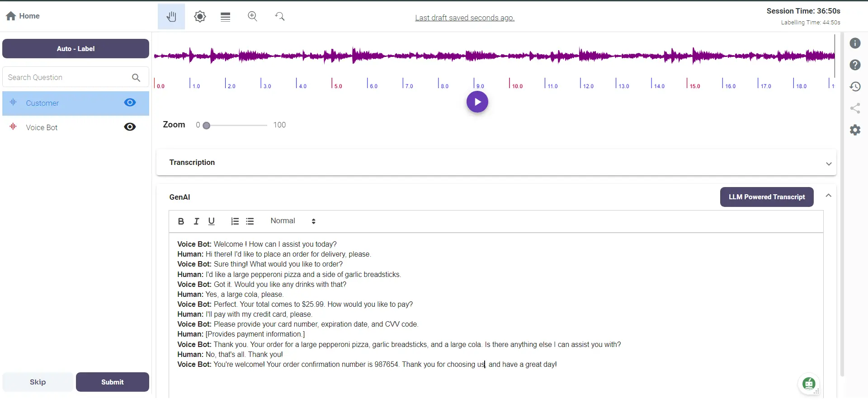Open the info icon in the right sidebar
The image size is (868, 403).
[x=855, y=43]
